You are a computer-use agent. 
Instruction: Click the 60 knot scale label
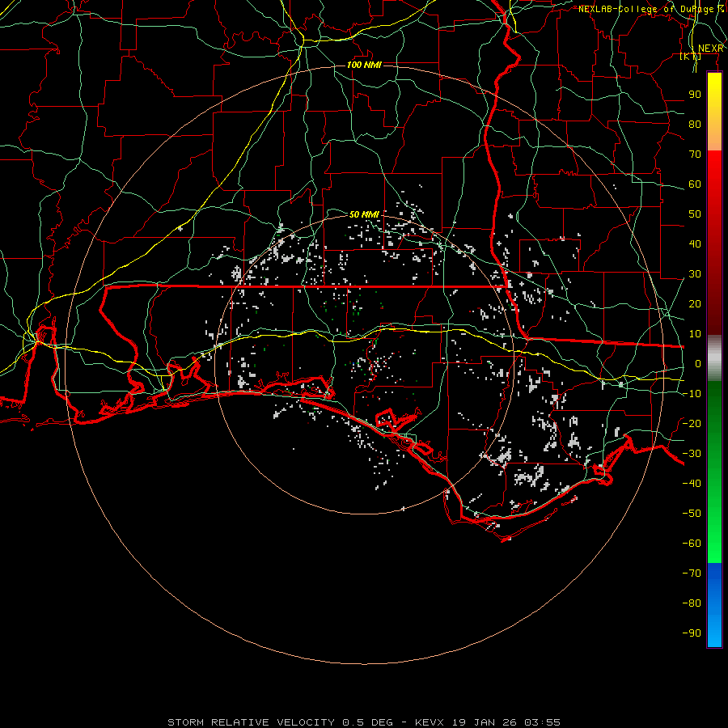click(695, 184)
